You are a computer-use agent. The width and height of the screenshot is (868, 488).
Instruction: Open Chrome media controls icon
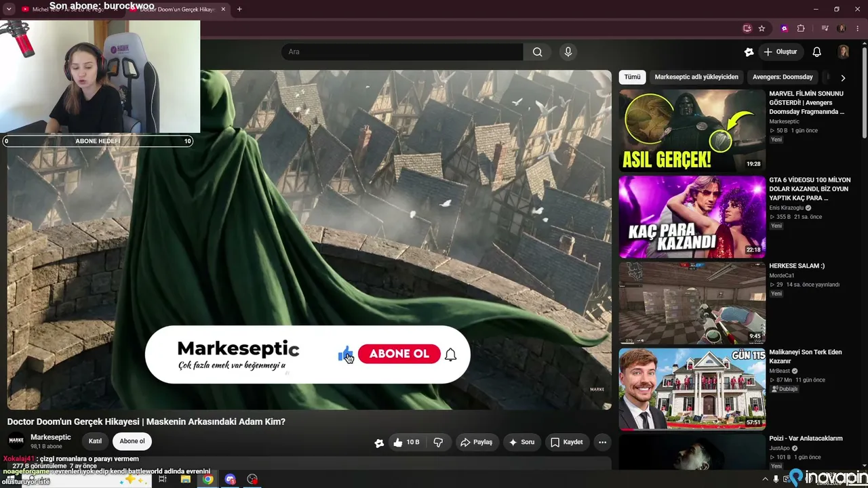pos(825,28)
